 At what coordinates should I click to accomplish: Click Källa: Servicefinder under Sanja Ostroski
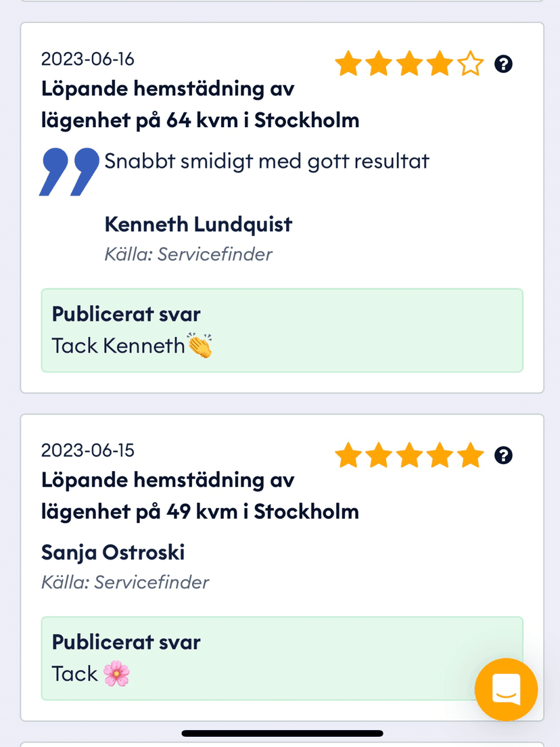pyautogui.click(x=125, y=582)
